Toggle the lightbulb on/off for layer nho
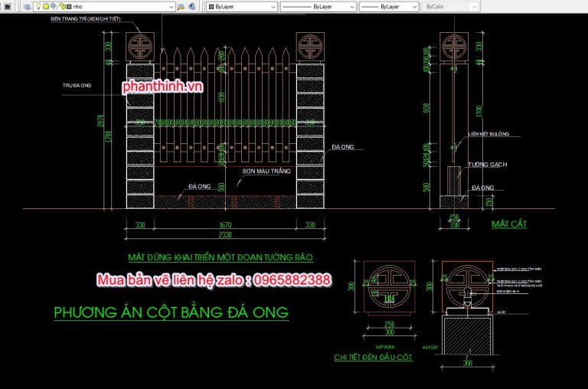 click(38, 6)
